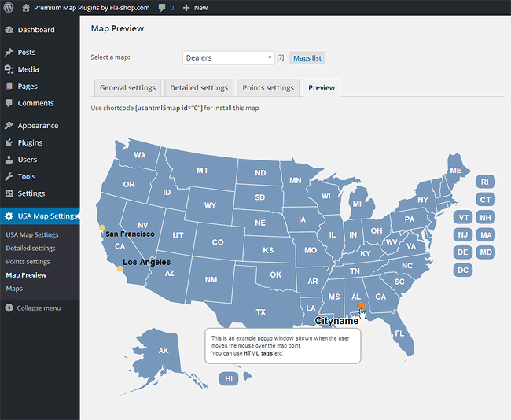
Task: Click the Collapse menu label
Action: tap(39, 308)
